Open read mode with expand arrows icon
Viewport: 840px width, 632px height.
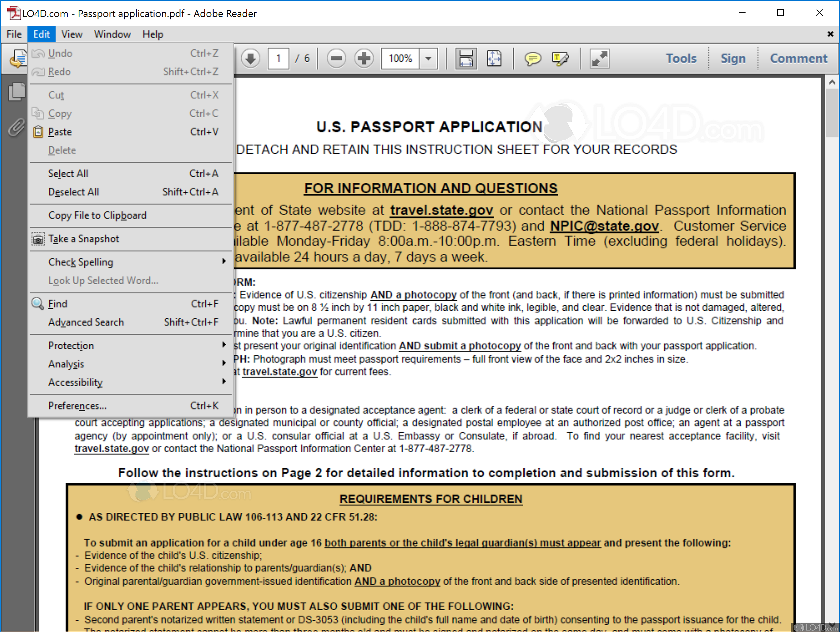point(599,58)
